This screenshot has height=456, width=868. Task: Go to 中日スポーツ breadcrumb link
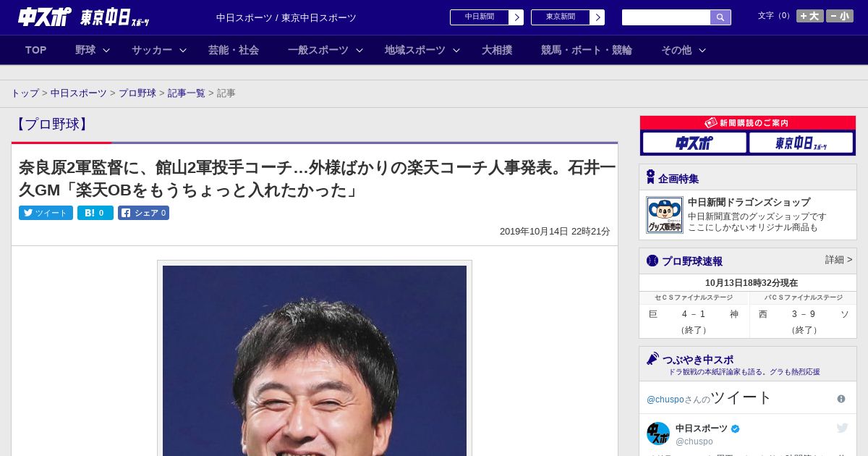coord(79,93)
